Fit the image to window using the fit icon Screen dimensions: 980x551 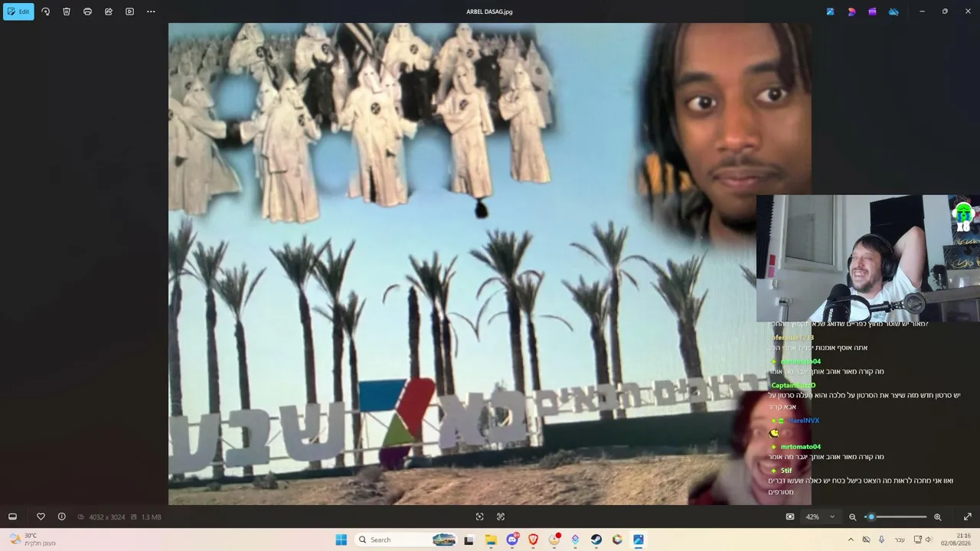tap(790, 517)
